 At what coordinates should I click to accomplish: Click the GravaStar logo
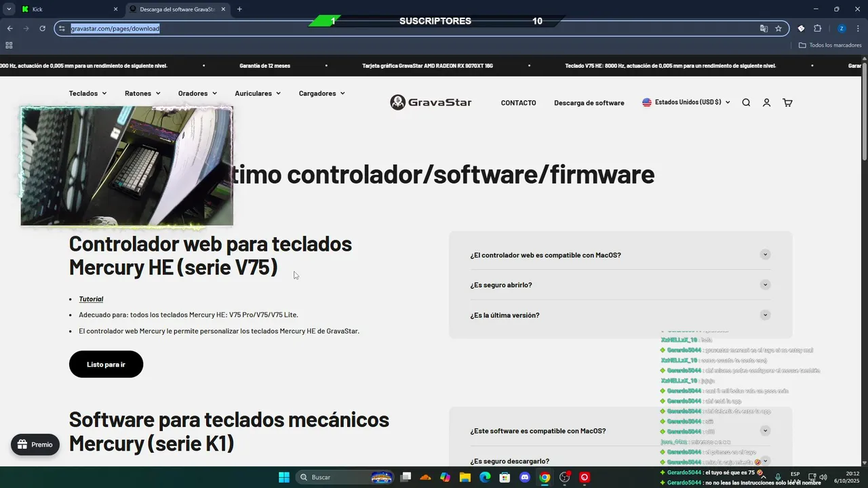pyautogui.click(x=431, y=102)
